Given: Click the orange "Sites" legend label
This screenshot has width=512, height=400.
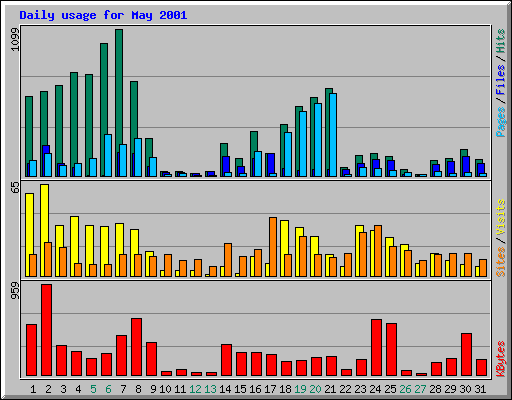Looking at the screenshot, I should pos(501,262).
